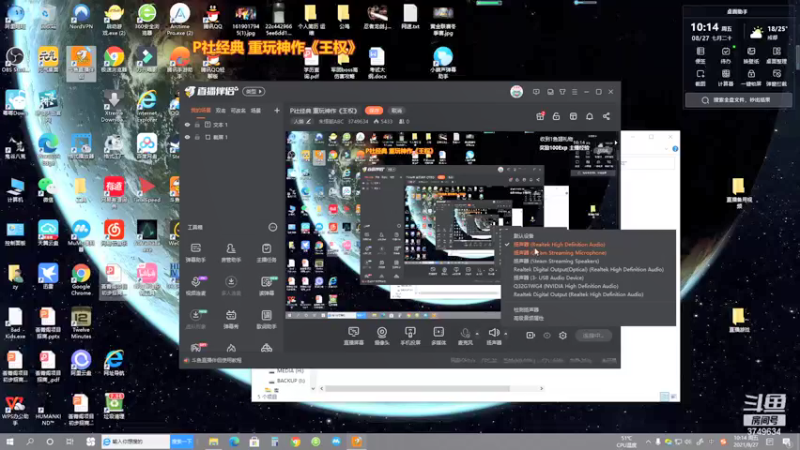This screenshot has width=800, height=450.
Task: Add a 直播屏幕 screen capture source
Action: (354, 336)
